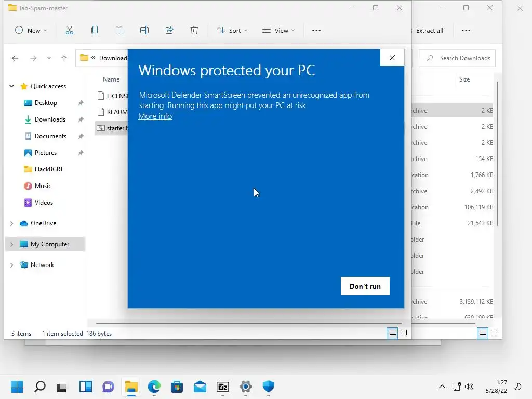Open 7-Zip from taskbar
The width and height of the screenshot is (532, 399).
223,387
